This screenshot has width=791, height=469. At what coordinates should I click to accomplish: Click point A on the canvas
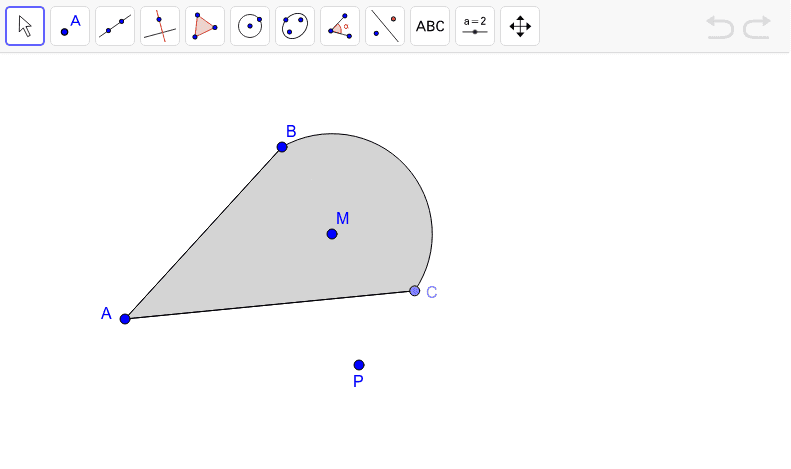(x=125, y=319)
